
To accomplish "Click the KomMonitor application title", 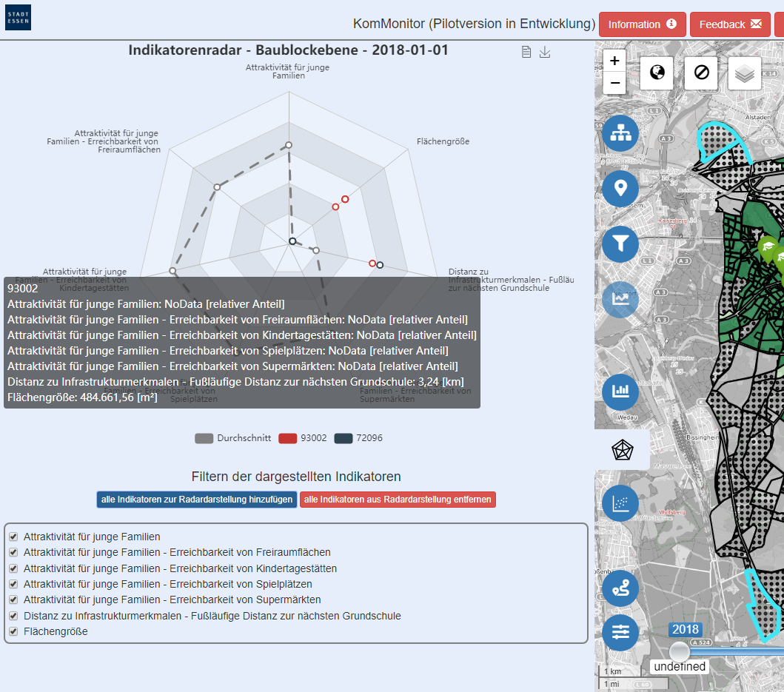I will point(474,24).
